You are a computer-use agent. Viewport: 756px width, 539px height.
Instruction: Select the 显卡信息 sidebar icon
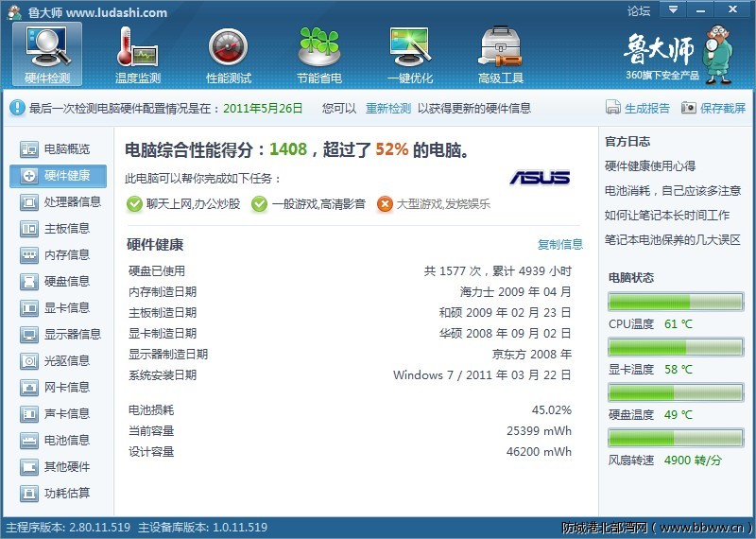[29, 308]
